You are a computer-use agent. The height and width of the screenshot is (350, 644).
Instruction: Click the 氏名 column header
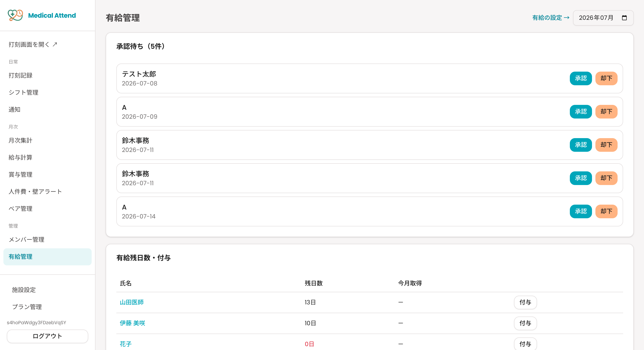pos(126,283)
